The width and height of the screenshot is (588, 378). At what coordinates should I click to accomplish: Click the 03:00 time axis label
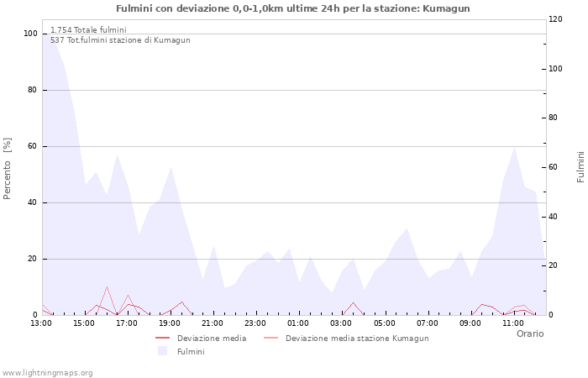341,323
